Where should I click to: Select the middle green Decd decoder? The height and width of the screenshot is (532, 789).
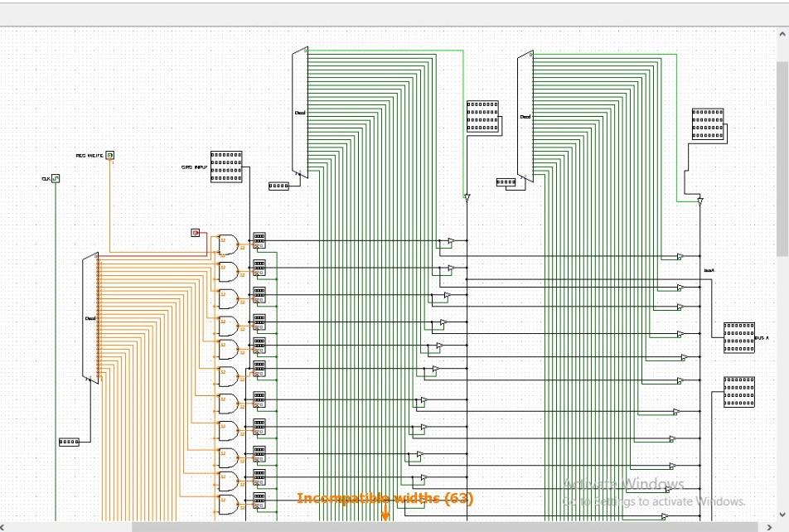299,112
